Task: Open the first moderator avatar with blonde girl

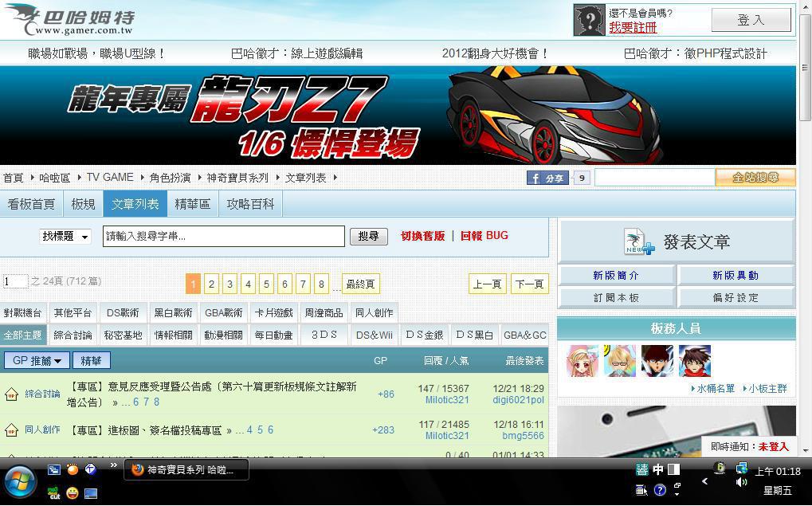Action: coord(583,361)
